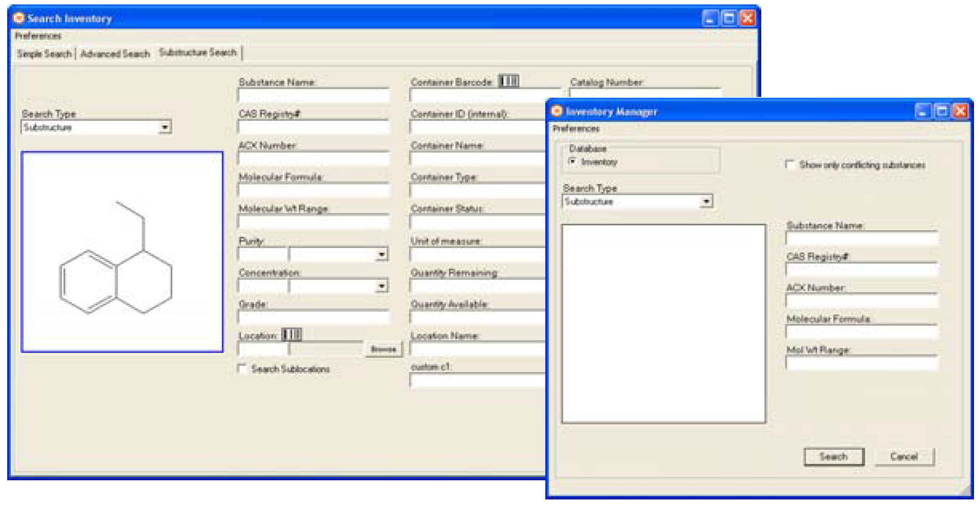Screen dimensions: 980x507
Task: Click the Search button
Action: tap(833, 456)
